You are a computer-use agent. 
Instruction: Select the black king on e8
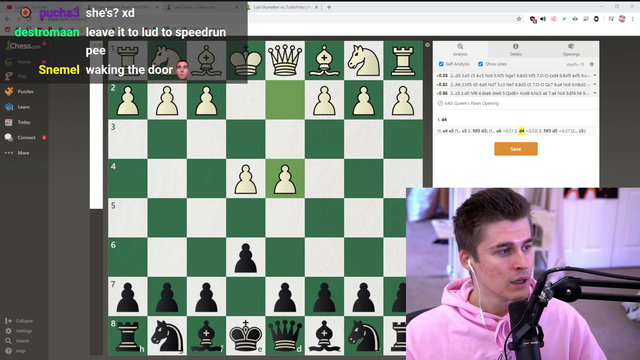click(245, 336)
